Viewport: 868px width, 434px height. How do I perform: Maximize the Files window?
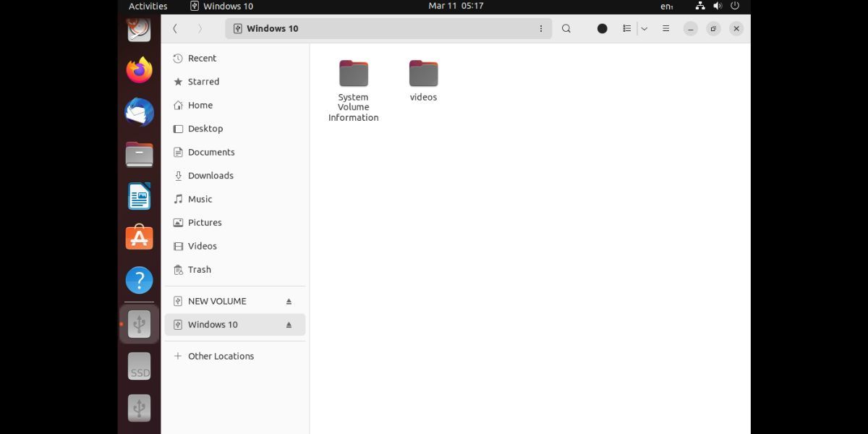[x=713, y=29]
